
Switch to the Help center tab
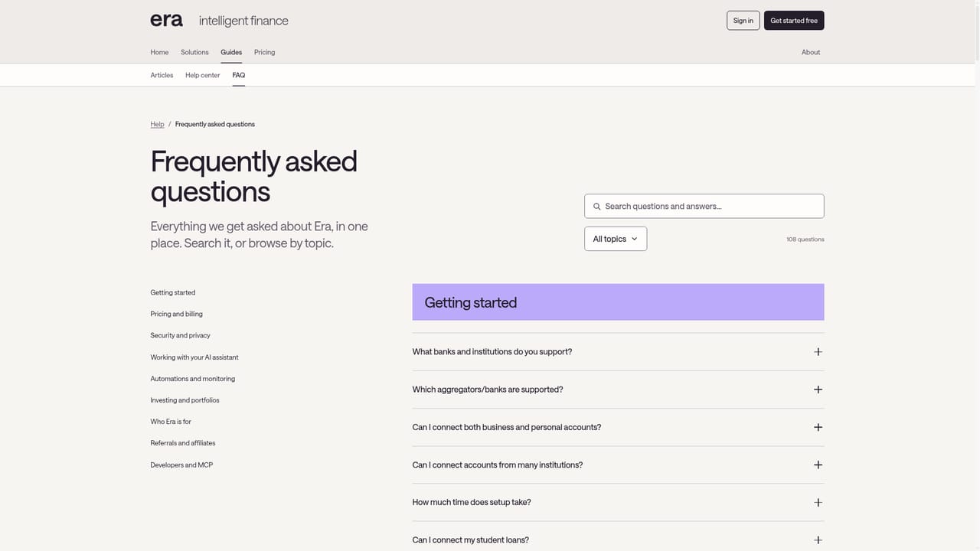[x=203, y=75]
